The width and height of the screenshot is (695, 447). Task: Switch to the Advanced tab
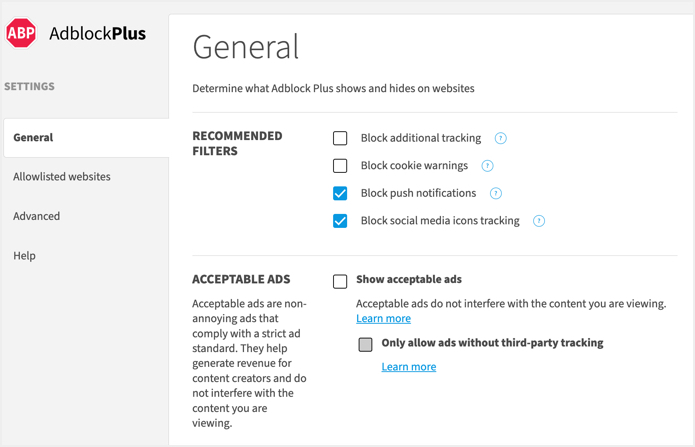[37, 216]
